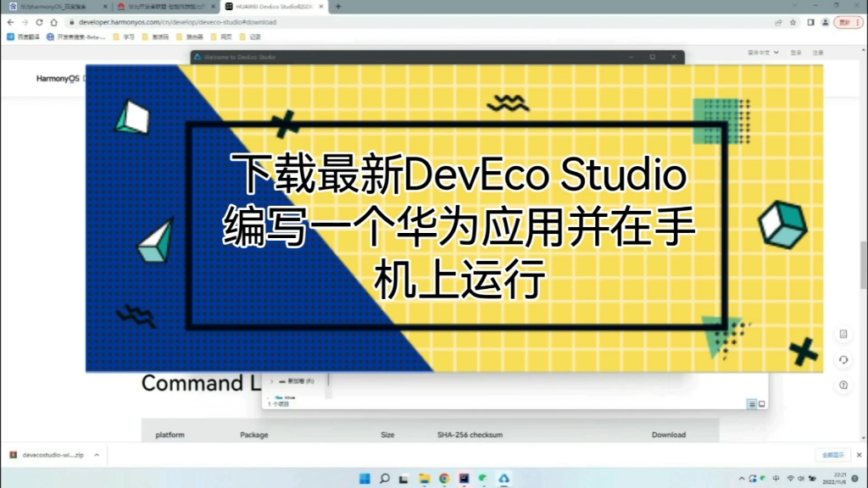
Task: Close the Welcome to DevEco Studio window
Action: [674, 57]
